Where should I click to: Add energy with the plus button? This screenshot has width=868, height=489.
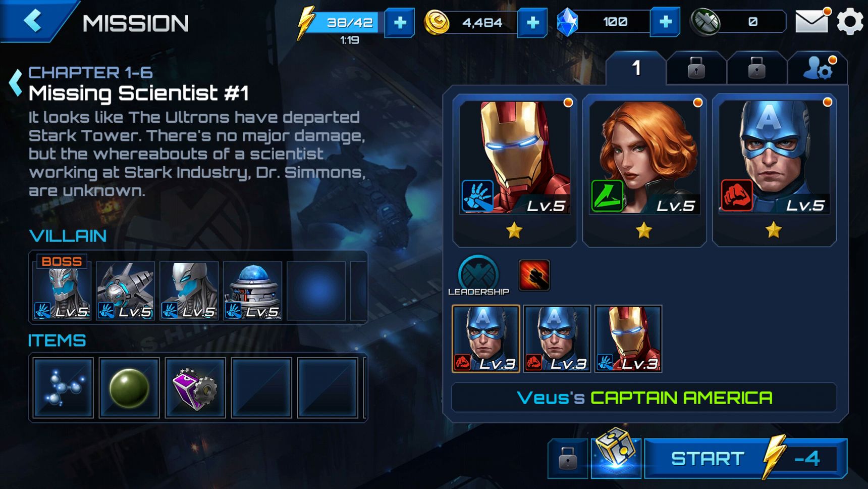click(x=400, y=23)
